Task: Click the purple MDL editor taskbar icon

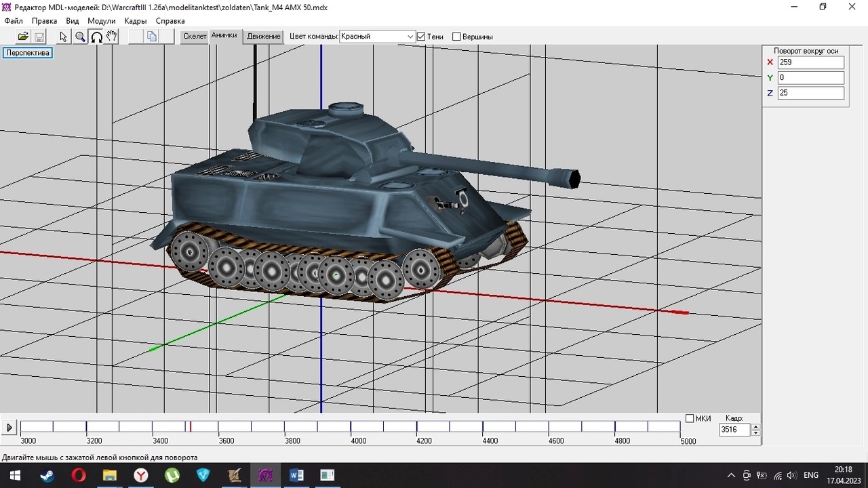Action: 265,475
